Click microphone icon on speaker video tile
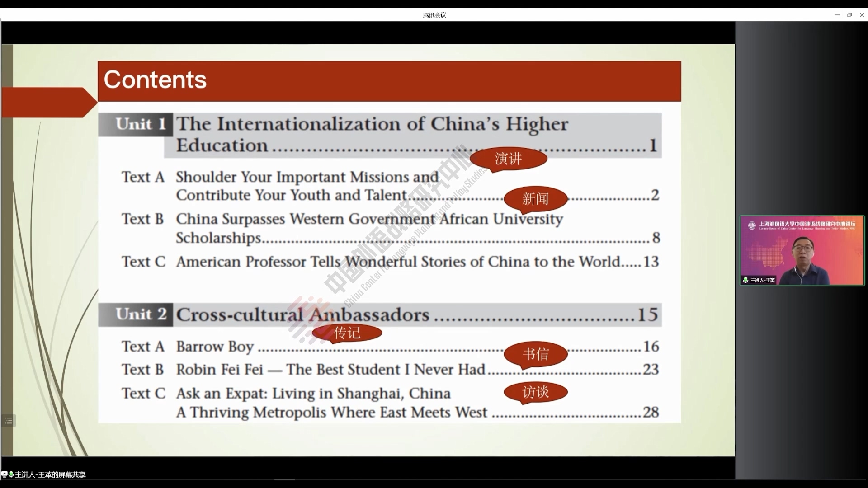The width and height of the screenshot is (868, 488). (x=745, y=280)
